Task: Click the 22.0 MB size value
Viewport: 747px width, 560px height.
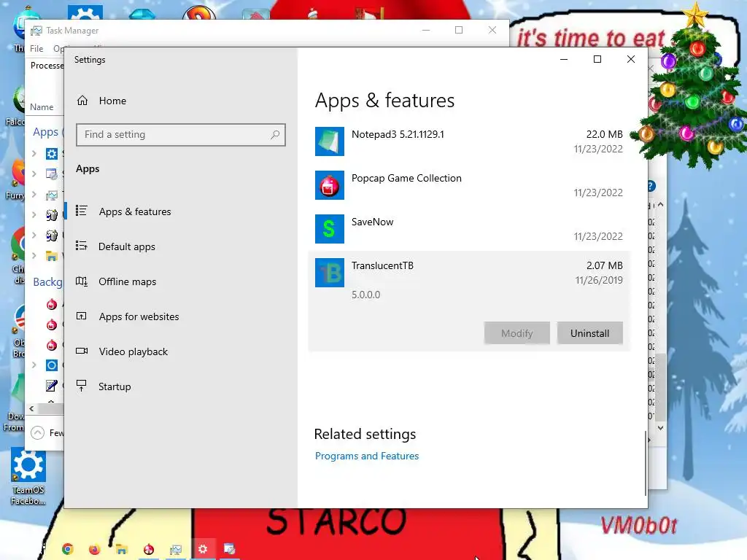Action: (x=604, y=134)
